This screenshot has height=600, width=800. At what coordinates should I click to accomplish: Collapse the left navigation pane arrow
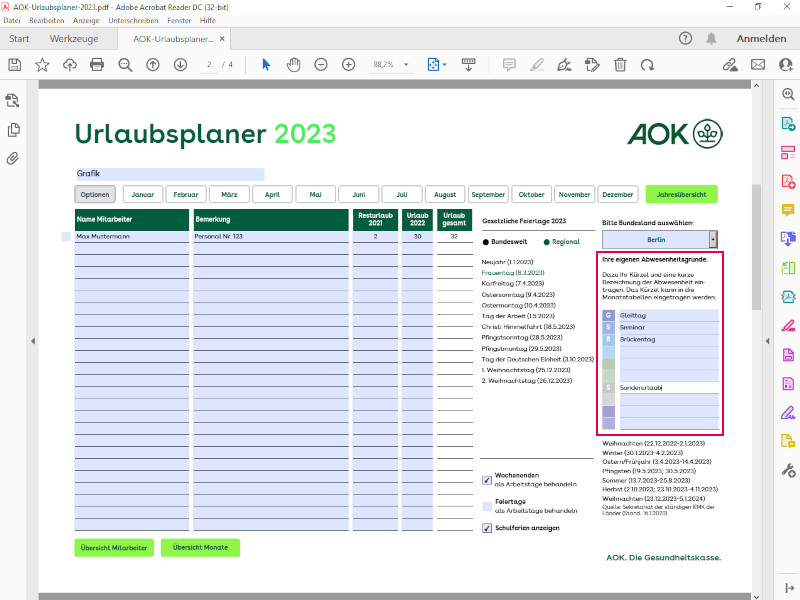[33, 341]
